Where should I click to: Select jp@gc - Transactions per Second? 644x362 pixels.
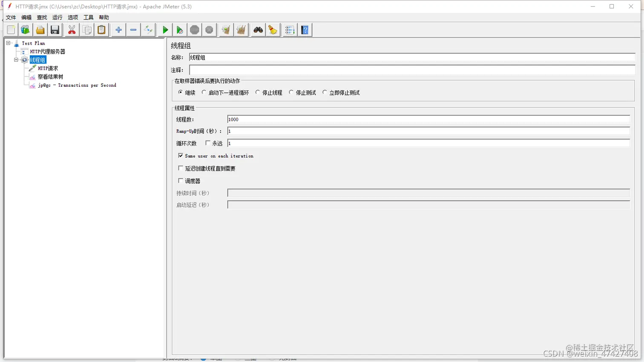click(x=77, y=85)
